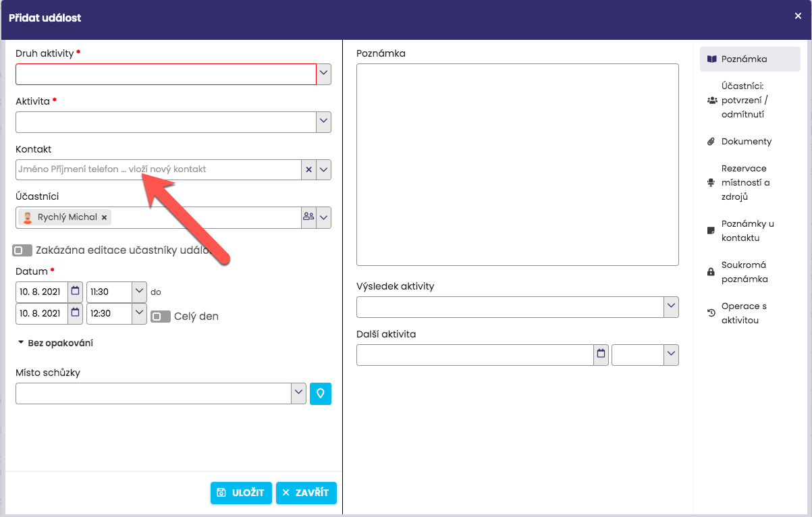812x517 pixels.
Task: Click the participants group icon in Účastníci
Action: (308, 217)
